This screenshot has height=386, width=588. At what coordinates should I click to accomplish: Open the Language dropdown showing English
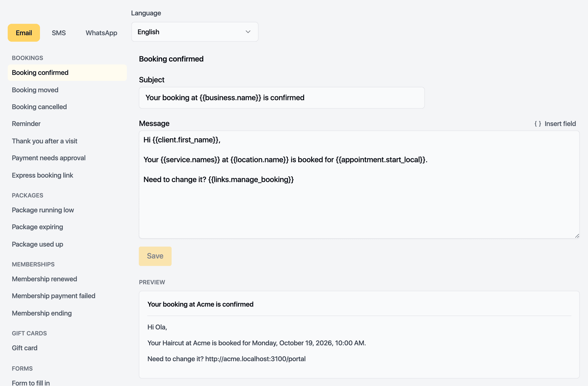click(195, 32)
